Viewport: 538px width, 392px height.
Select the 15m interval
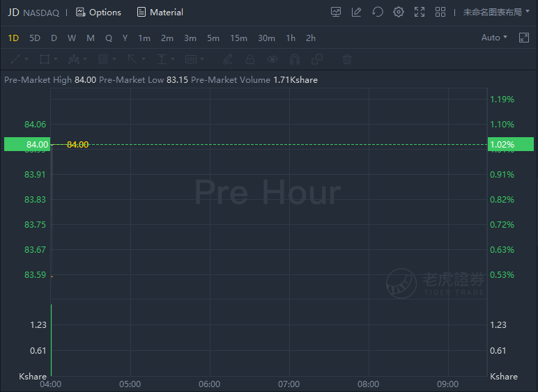tap(239, 38)
